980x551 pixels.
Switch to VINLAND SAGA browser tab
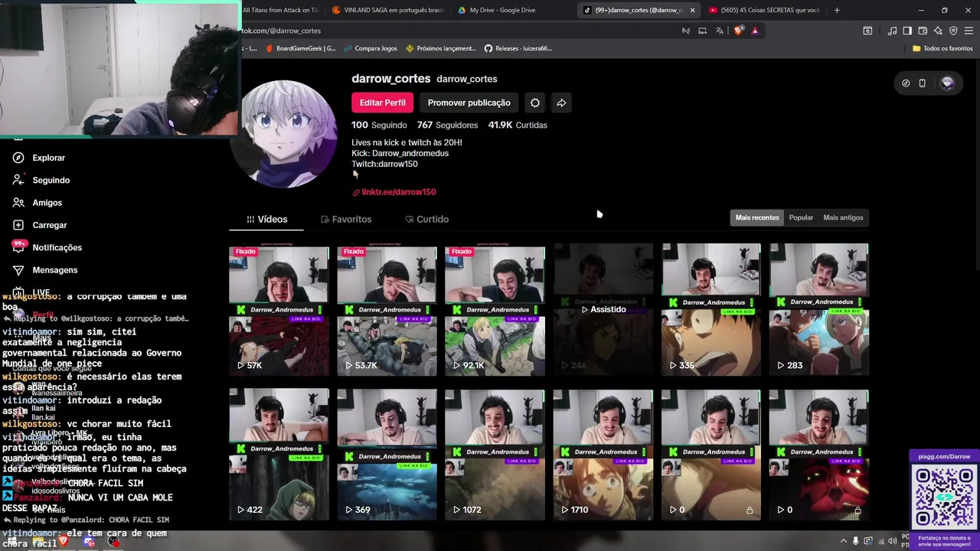[x=389, y=10]
